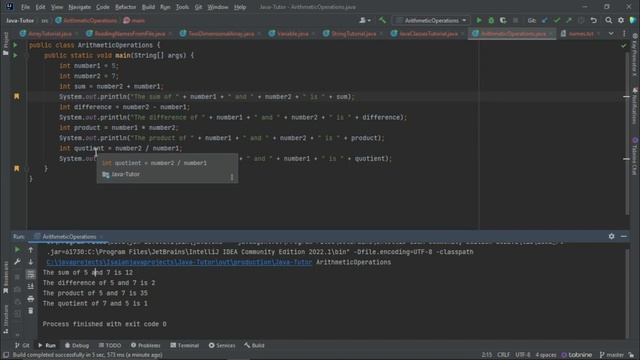Viewport: 640px width, 360px height.
Task: Toggle soft-wrap in the Run console
Action: coord(31,274)
